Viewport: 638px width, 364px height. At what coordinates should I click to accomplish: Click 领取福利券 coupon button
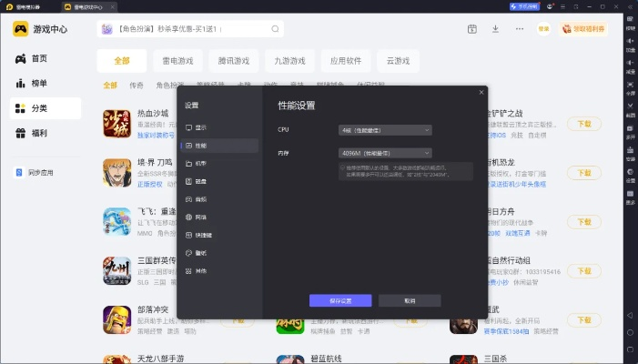tap(583, 29)
